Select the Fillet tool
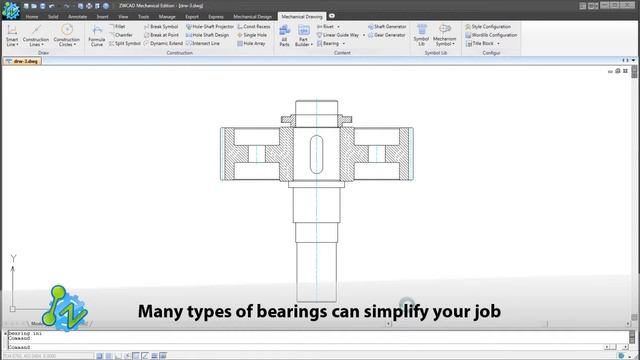The height and width of the screenshot is (360, 640). click(117, 27)
